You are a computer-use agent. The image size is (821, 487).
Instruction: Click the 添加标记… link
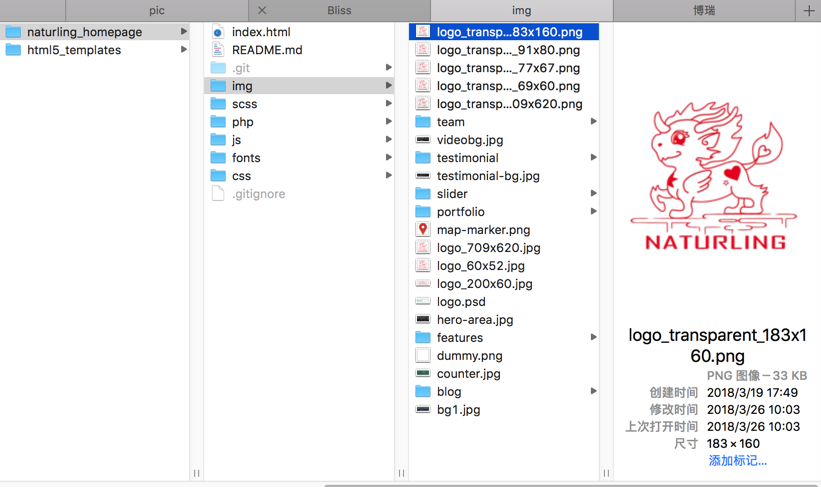(x=737, y=461)
